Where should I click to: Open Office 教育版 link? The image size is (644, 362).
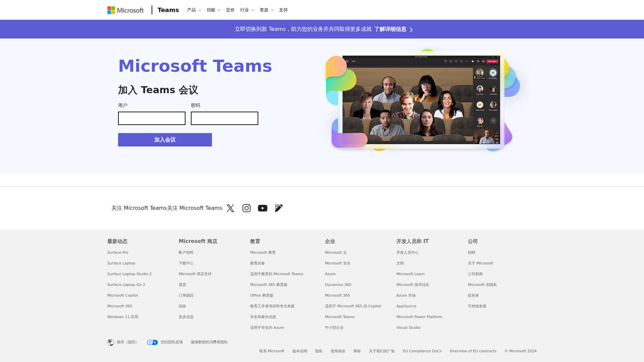(262, 295)
